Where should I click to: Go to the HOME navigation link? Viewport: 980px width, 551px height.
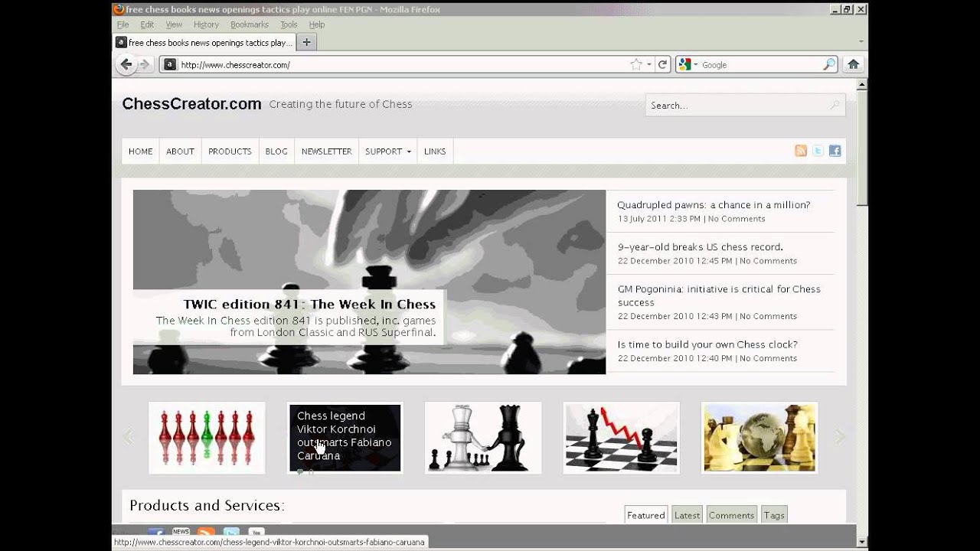(x=141, y=152)
